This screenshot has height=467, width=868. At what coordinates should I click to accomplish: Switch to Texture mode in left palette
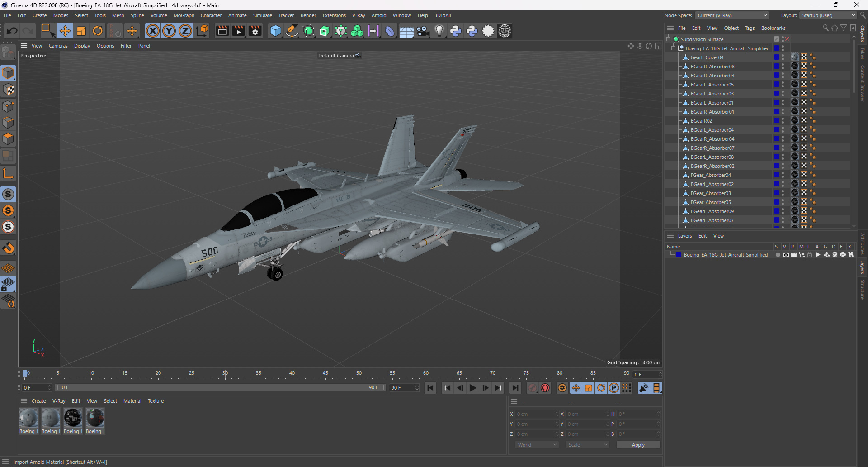[8, 90]
